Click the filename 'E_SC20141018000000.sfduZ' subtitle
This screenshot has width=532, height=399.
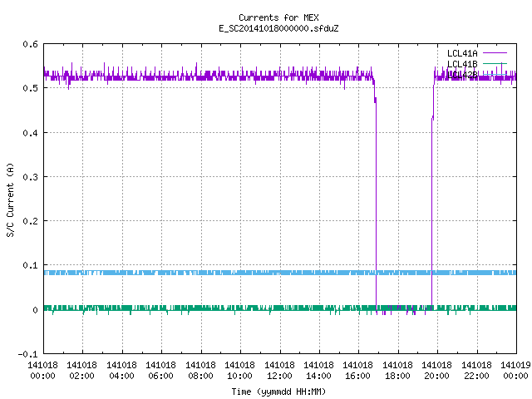click(x=278, y=28)
